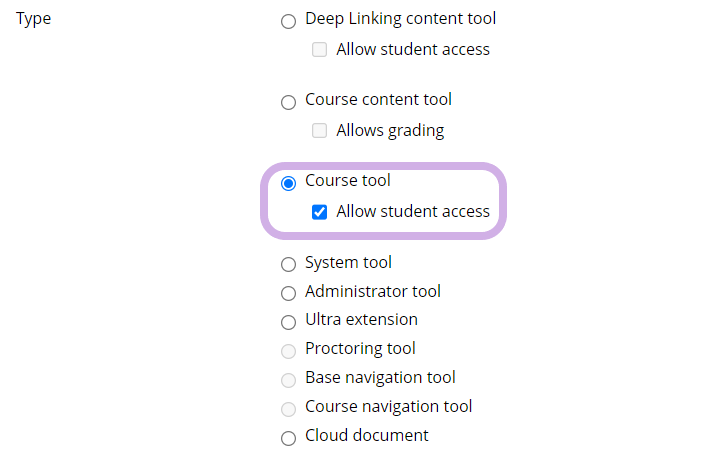The height and width of the screenshot is (453, 702).
Task: Click the "System tool" label text
Action: pos(348,263)
